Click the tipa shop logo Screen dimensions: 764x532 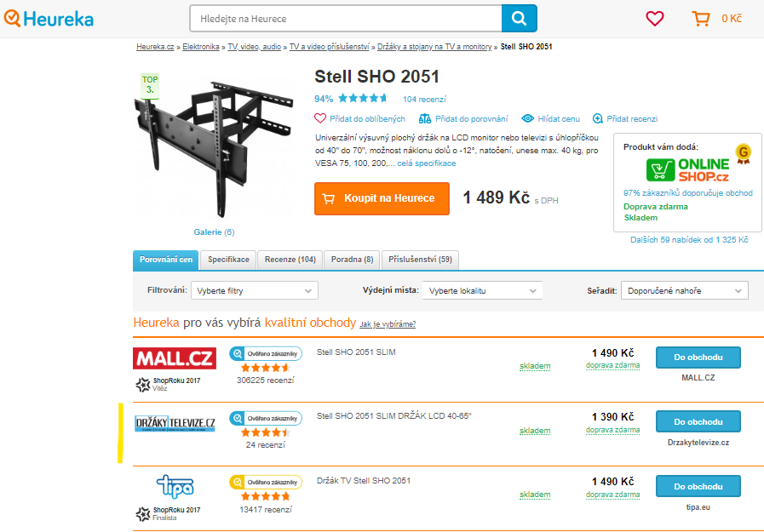tap(175, 486)
